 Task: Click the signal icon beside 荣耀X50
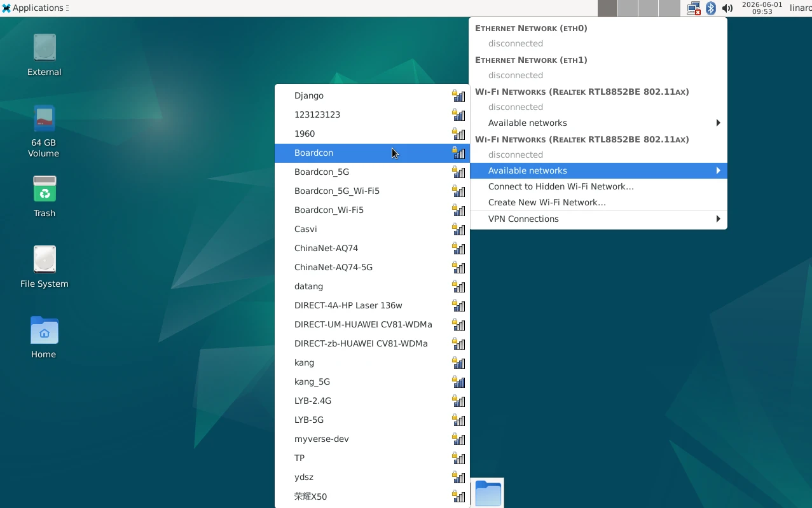coord(458,496)
